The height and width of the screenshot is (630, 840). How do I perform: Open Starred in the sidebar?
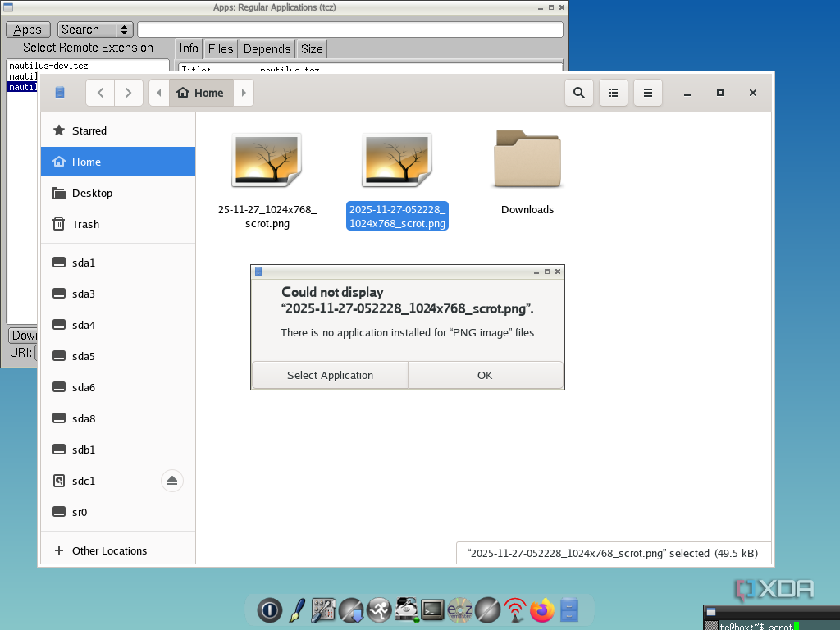pos(118,130)
